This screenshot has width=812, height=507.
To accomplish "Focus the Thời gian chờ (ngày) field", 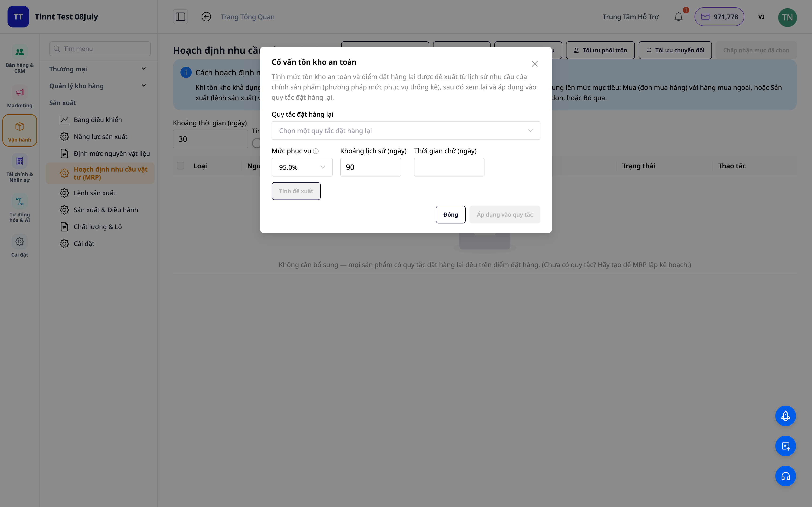I will [449, 167].
